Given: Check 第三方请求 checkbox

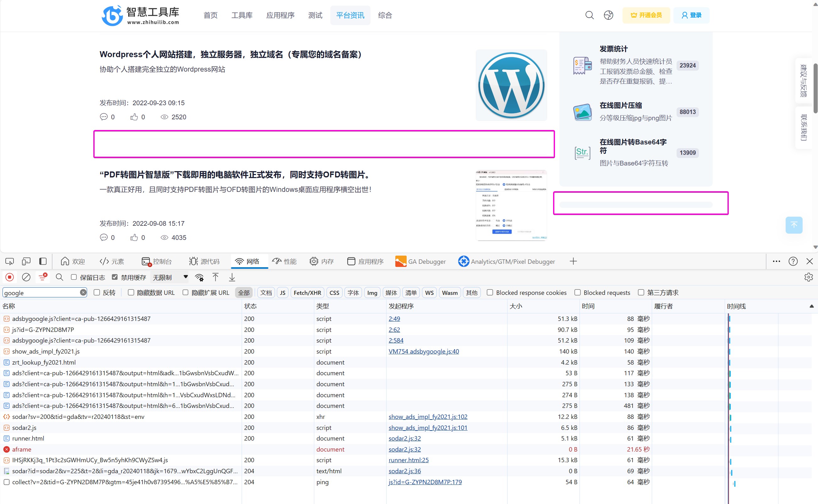Looking at the screenshot, I should [641, 292].
